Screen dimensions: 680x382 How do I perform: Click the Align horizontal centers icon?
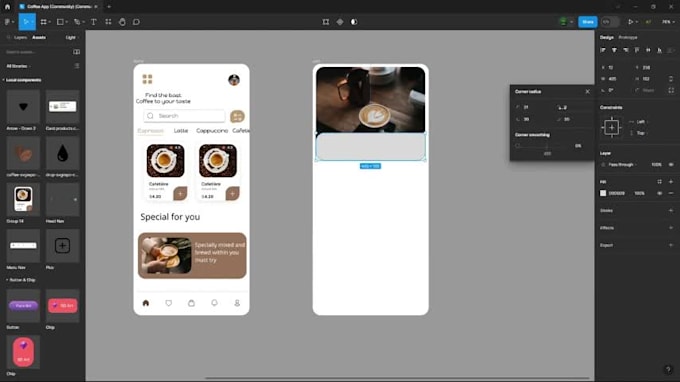point(614,50)
